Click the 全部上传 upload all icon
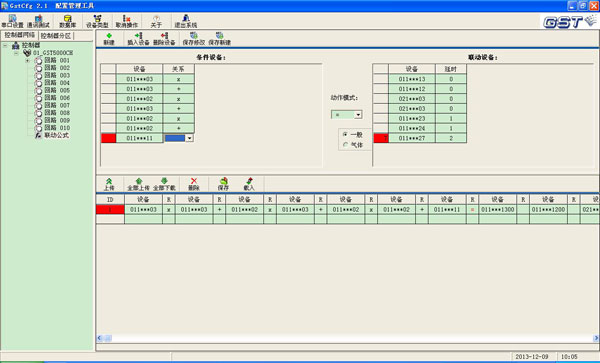 pyautogui.click(x=139, y=184)
